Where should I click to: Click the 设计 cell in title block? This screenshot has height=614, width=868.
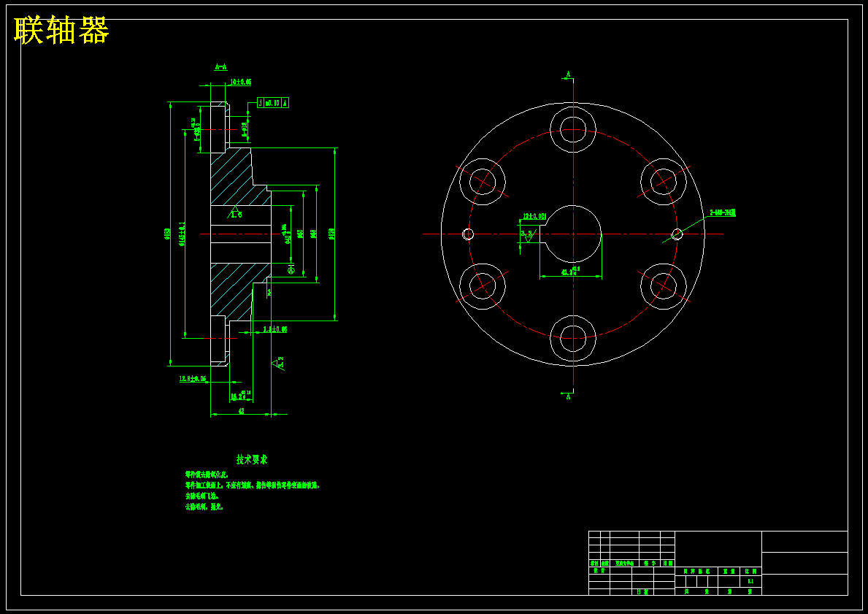point(599,570)
